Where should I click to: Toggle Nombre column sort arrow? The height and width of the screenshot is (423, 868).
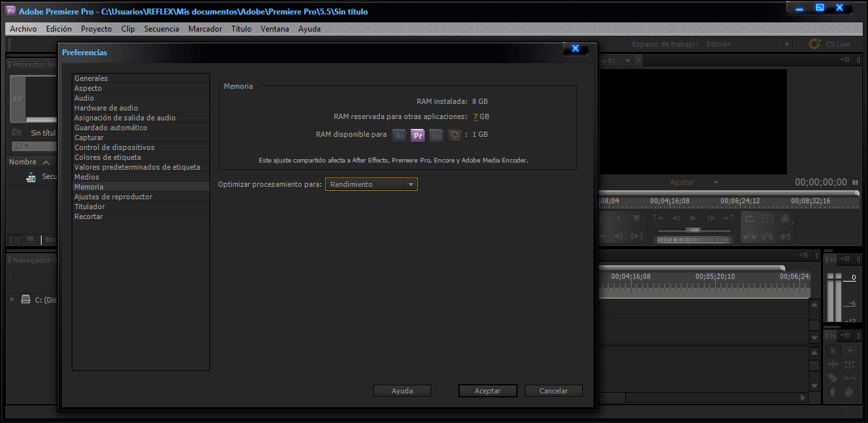coord(45,162)
